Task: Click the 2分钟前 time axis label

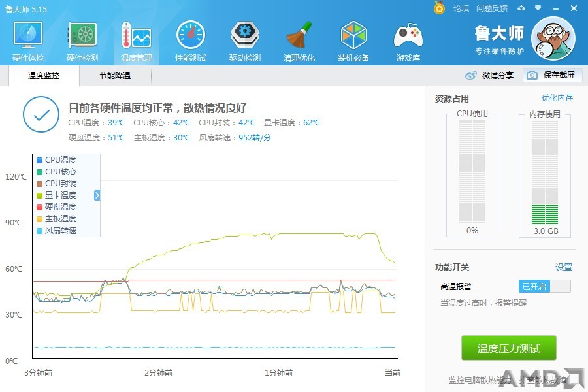Action: pos(159,373)
